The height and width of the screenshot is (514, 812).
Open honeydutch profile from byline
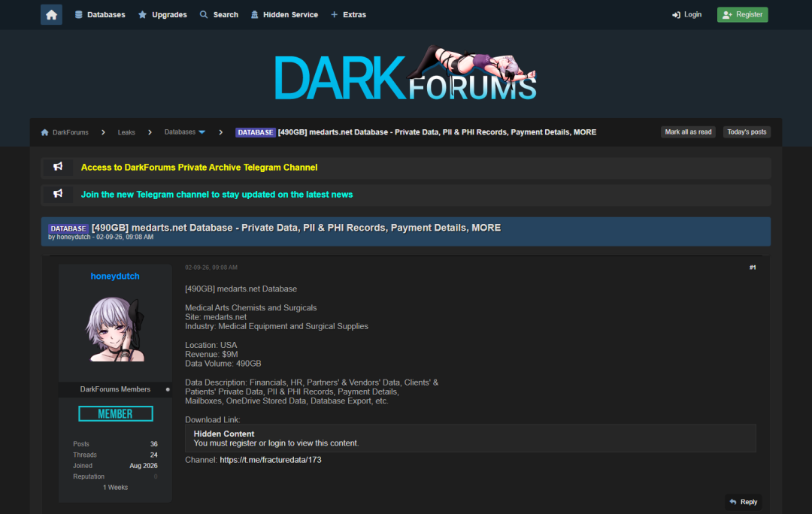tap(74, 237)
